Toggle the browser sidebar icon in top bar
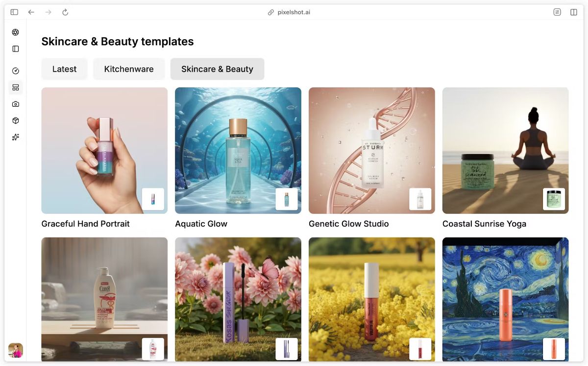Image resolution: width=588 pixels, height=366 pixels. tap(14, 12)
